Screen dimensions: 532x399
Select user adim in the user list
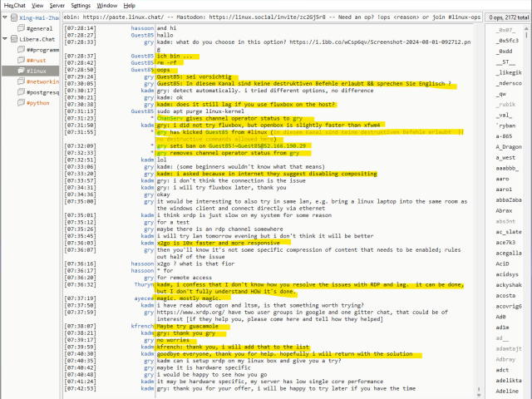click(502, 328)
